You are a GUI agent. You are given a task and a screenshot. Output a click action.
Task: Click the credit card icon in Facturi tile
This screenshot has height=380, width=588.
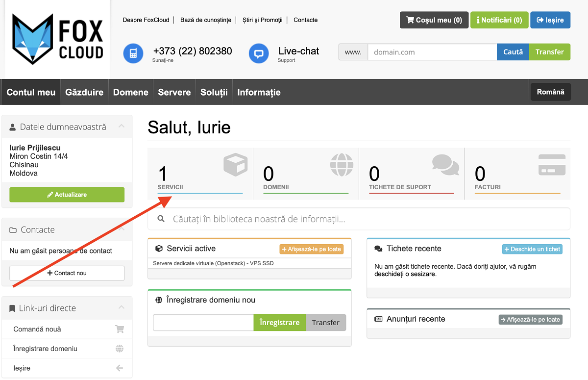[x=552, y=165]
